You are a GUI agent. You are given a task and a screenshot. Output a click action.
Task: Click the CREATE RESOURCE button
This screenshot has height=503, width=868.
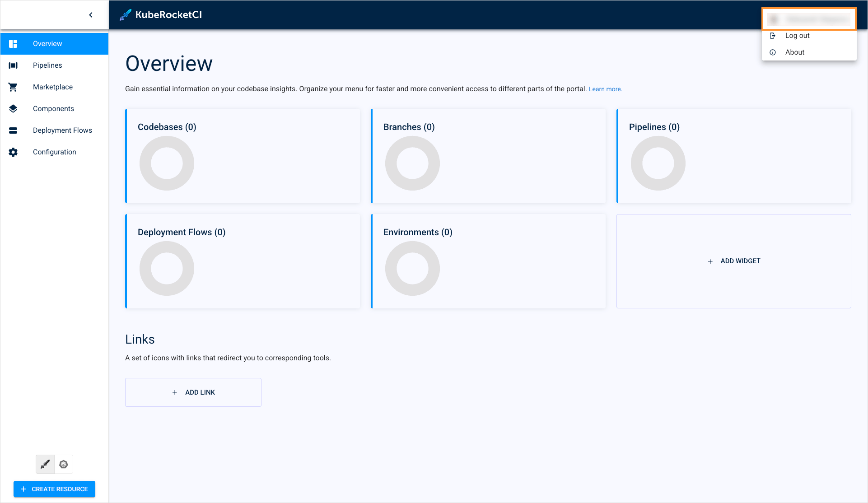point(54,489)
